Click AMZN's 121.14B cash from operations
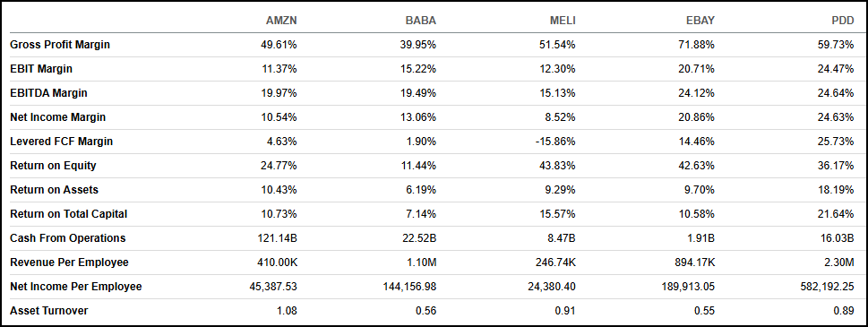This screenshot has height=327, width=868. click(278, 238)
